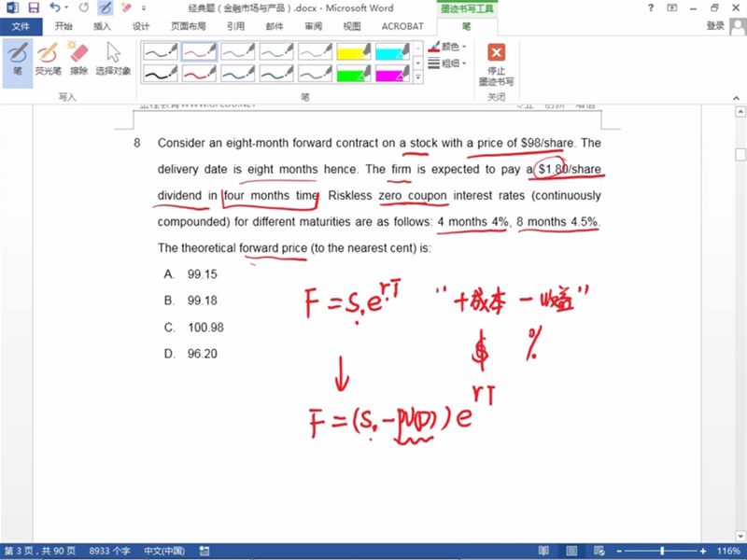The height and width of the screenshot is (560, 747).
Task: Click the Select Objects (选择对象) tool
Action: coord(113,59)
